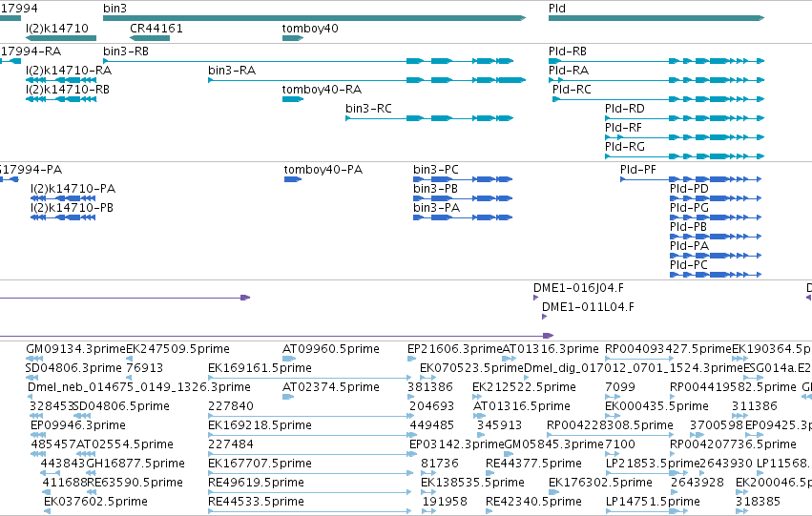Open the GM09134.3prime EST label
This screenshot has width=812, height=516.
click(76, 349)
